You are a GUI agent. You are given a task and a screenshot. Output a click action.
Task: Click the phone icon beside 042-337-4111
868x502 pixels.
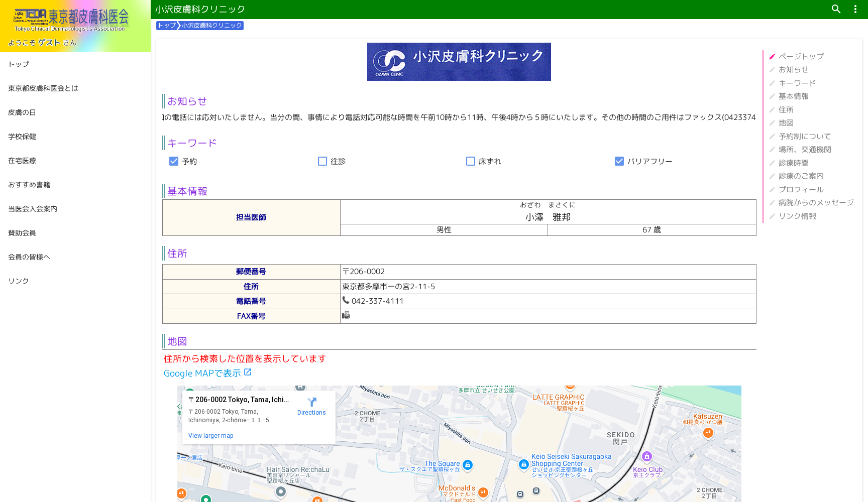coord(346,300)
